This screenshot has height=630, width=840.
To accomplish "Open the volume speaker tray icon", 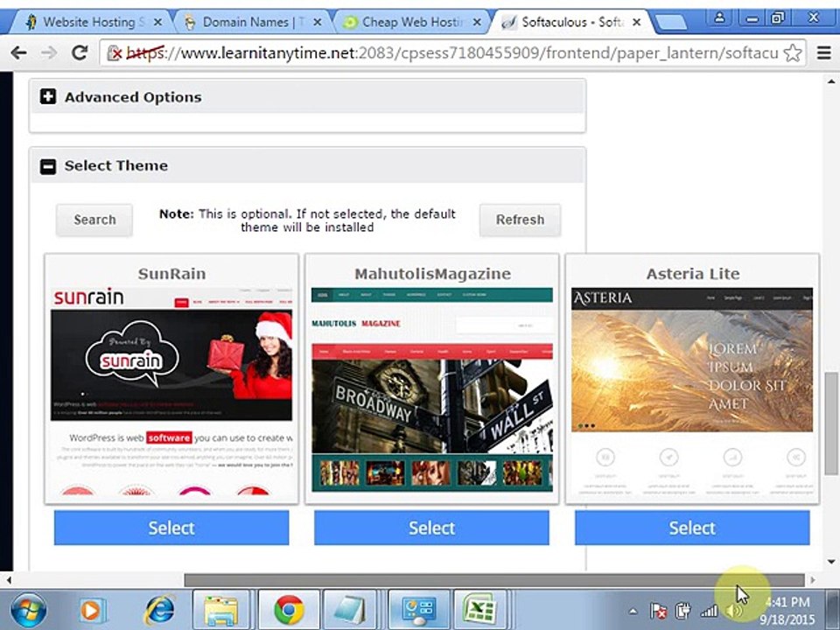I will [733, 611].
